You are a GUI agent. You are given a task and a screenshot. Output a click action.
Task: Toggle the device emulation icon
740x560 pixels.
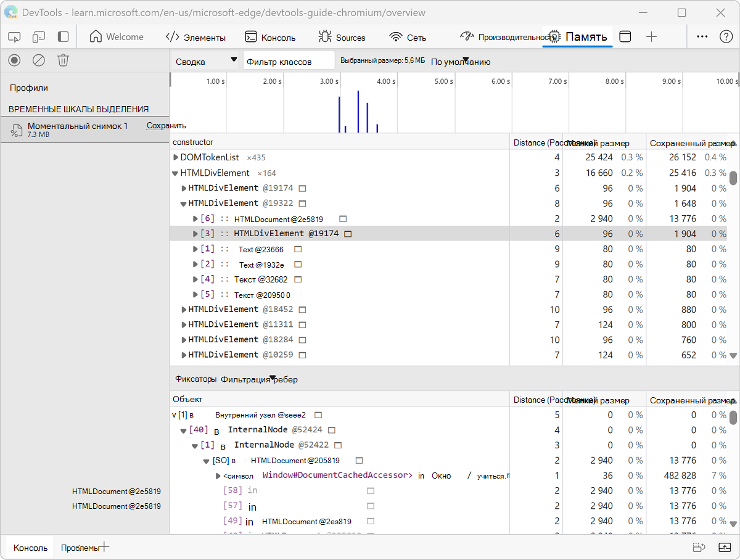coord(39,37)
